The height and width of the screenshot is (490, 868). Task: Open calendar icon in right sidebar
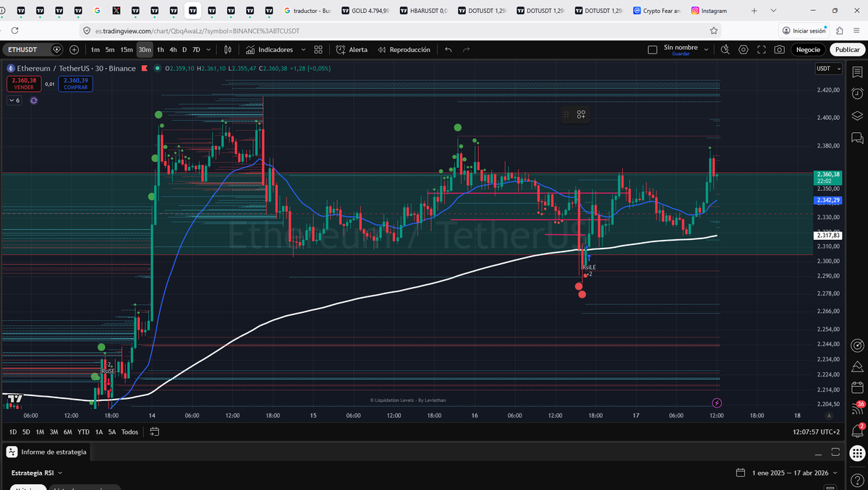click(857, 387)
